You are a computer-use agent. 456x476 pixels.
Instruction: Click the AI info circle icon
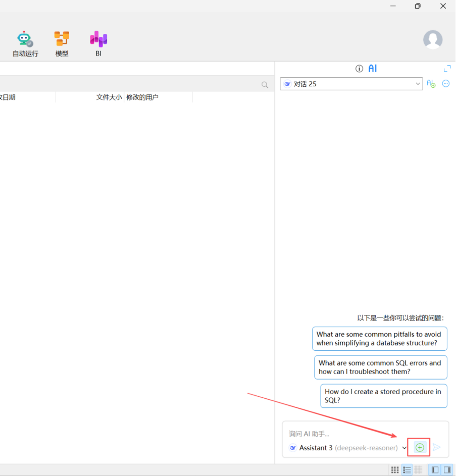coord(359,69)
